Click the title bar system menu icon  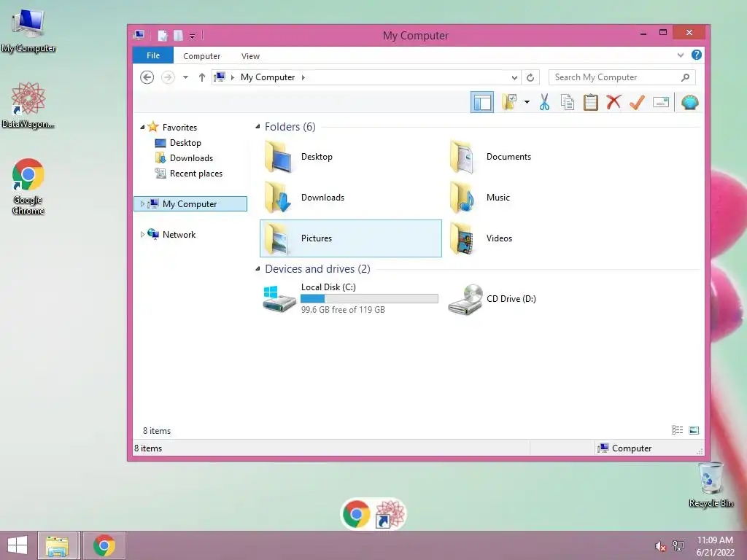click(x=139, y=35)
